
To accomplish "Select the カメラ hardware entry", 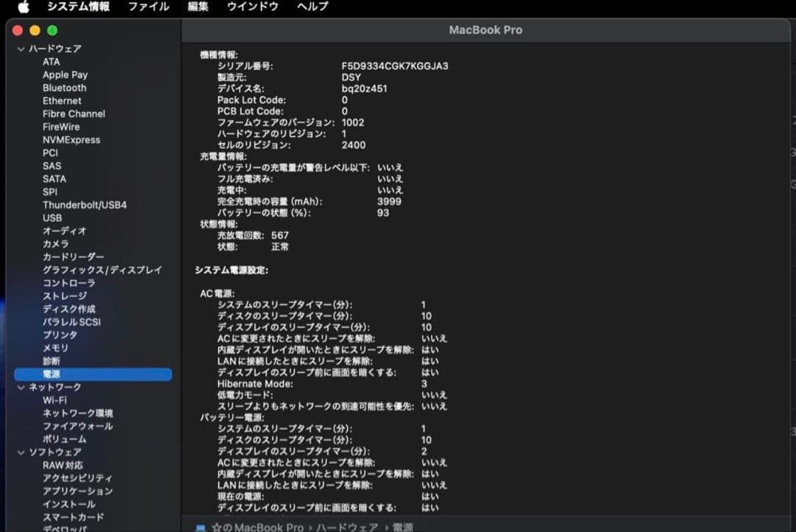I will click(56, 244).
